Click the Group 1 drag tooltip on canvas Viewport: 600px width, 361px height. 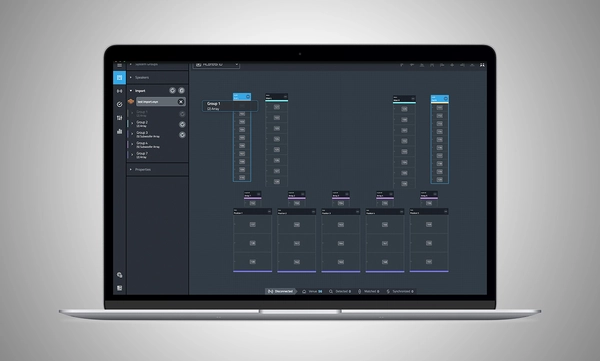(230, 106)
